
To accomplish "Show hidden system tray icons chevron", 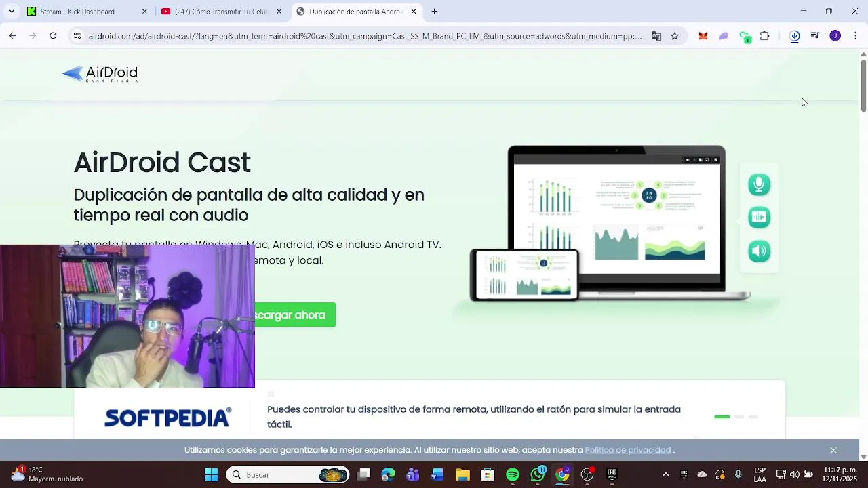I will click(666, 474).
